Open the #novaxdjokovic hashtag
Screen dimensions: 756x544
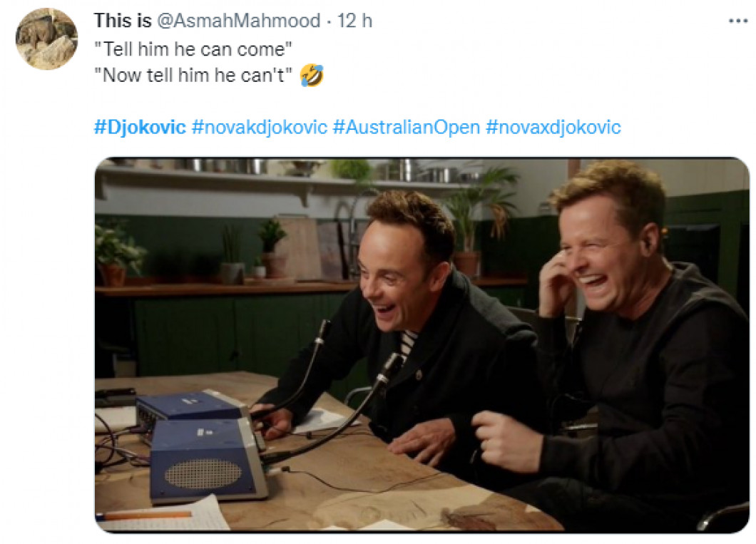click(x=553, y=127)
